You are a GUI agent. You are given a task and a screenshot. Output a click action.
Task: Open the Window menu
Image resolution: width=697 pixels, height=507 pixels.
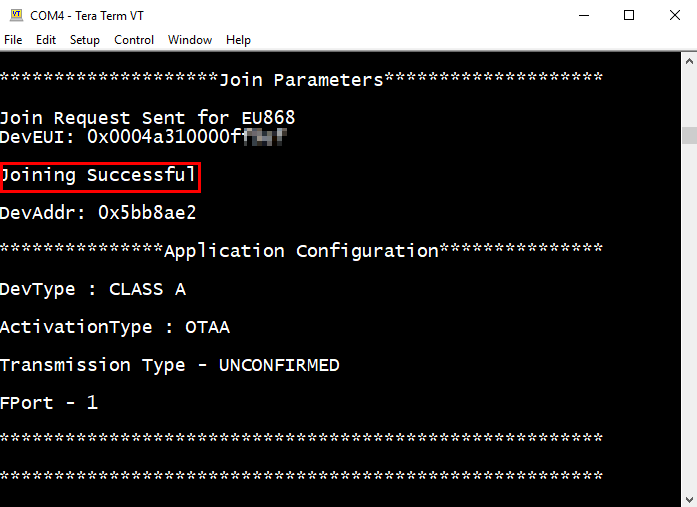(x=190, y=40)
